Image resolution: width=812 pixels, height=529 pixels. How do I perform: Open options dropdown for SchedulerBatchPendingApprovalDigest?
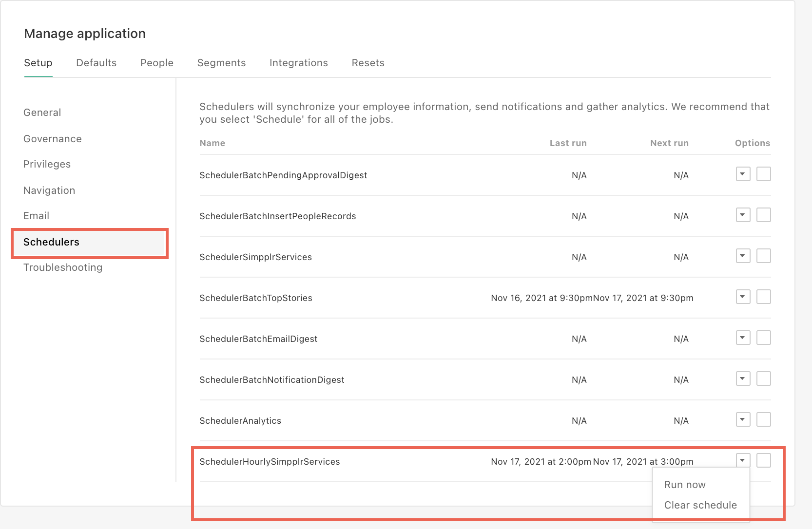[743, 174]
